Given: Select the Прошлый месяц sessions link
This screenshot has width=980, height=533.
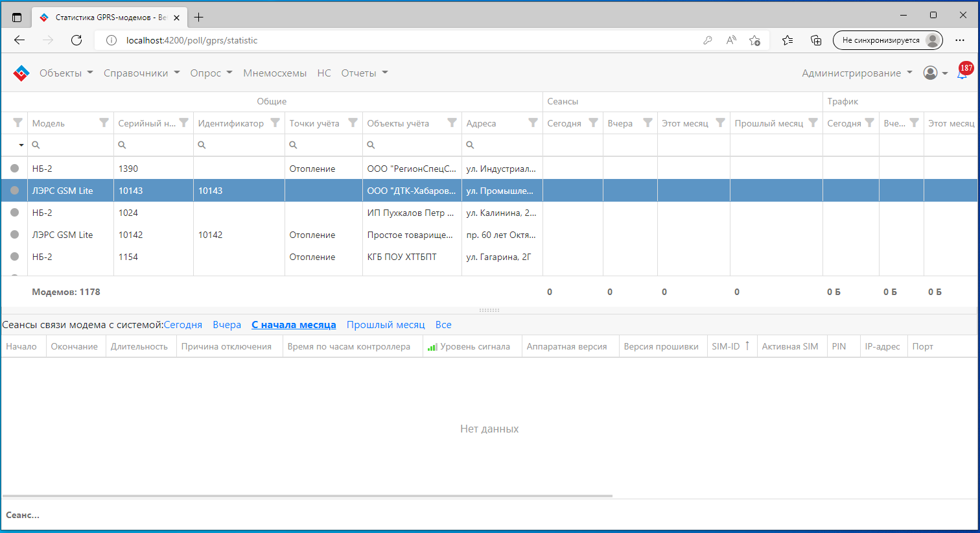Looking at the screenshot, I should 386,325.
